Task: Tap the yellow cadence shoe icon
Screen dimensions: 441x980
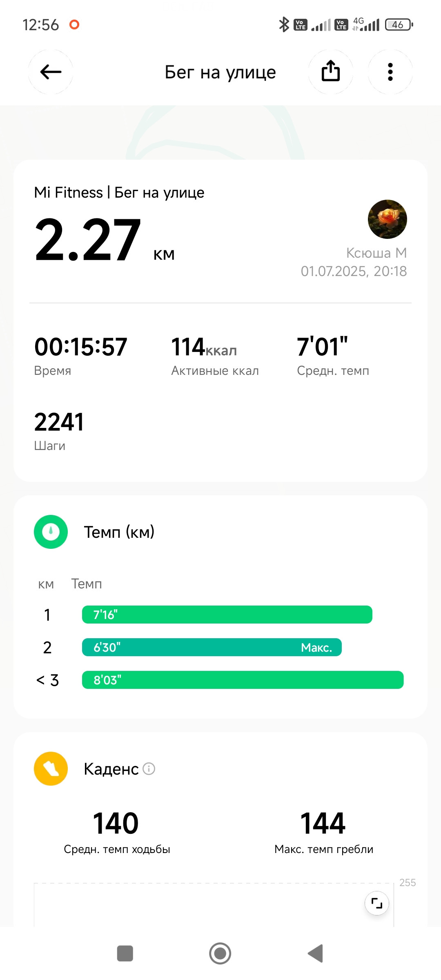Action: (51, 768)
